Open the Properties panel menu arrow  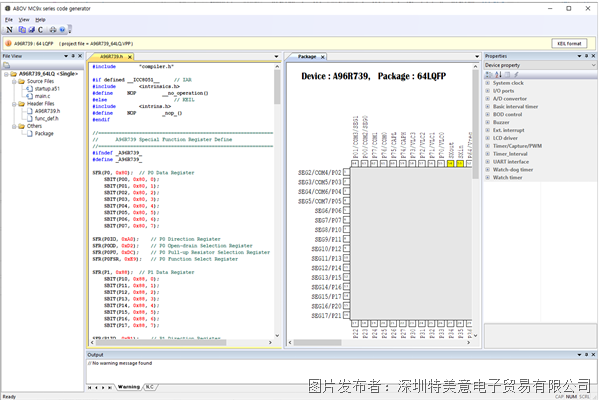[x=579, y=56]
